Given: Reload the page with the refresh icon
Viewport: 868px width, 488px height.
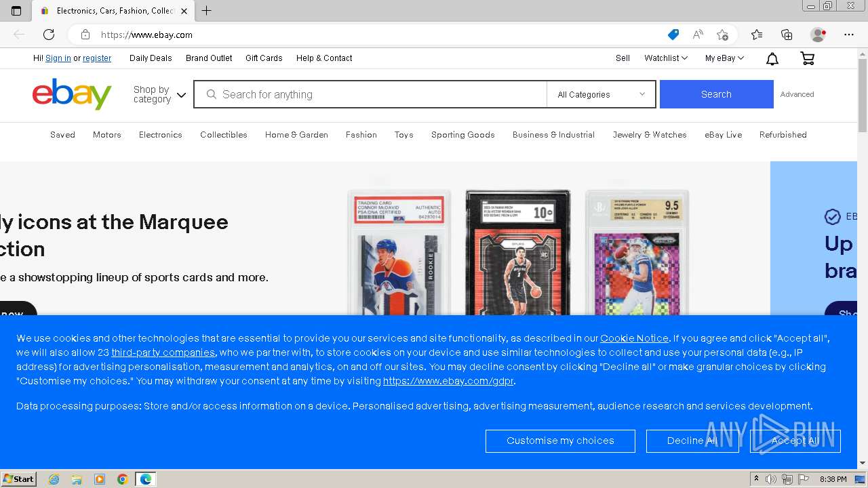Looking at the screenshot, I should pyautogui.click(x=49, y=35).
